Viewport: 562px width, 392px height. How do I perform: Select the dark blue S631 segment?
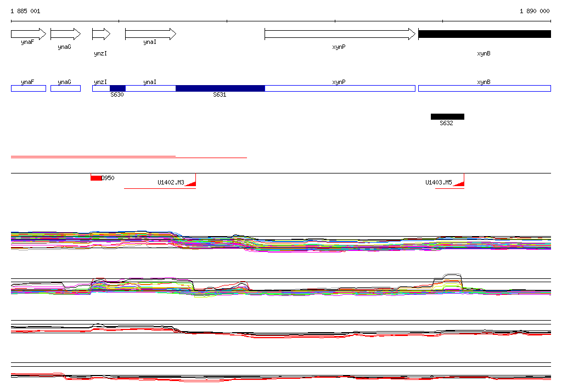[220, 88]
